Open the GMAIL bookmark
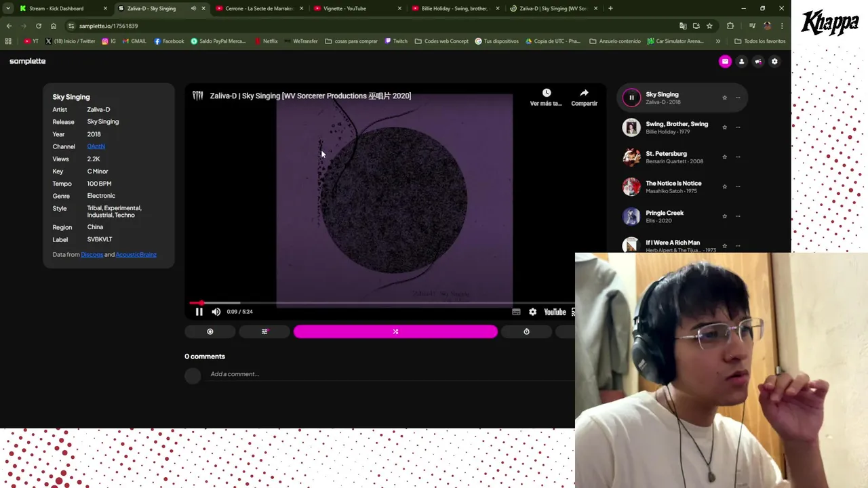Screen dimensions: 868x488 (134, 41)
